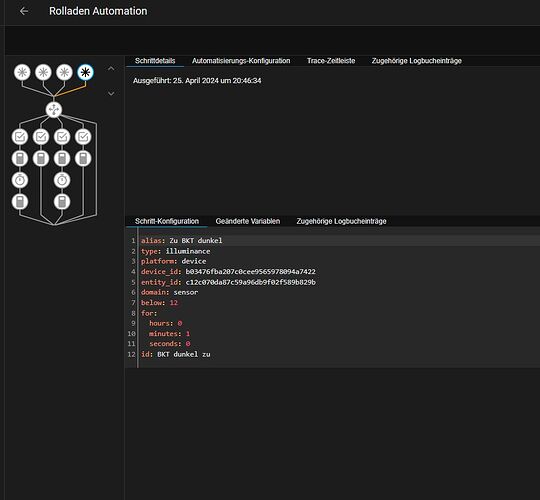Click the 'alias: Zu BKT dunkel' YAML line
The image size is (540, 500).
click(x=181, y=241)
